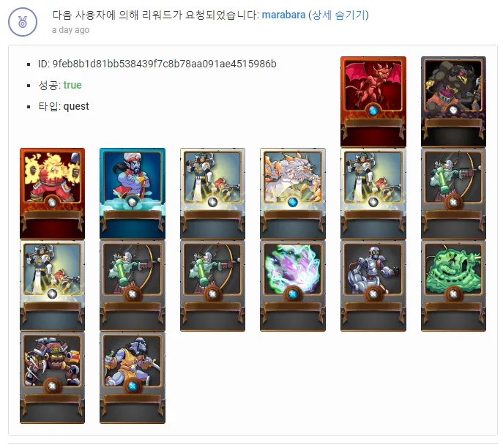Click the medal reward icon in circle
Viewport: 503px width, 448px height.
click(23, 22)
